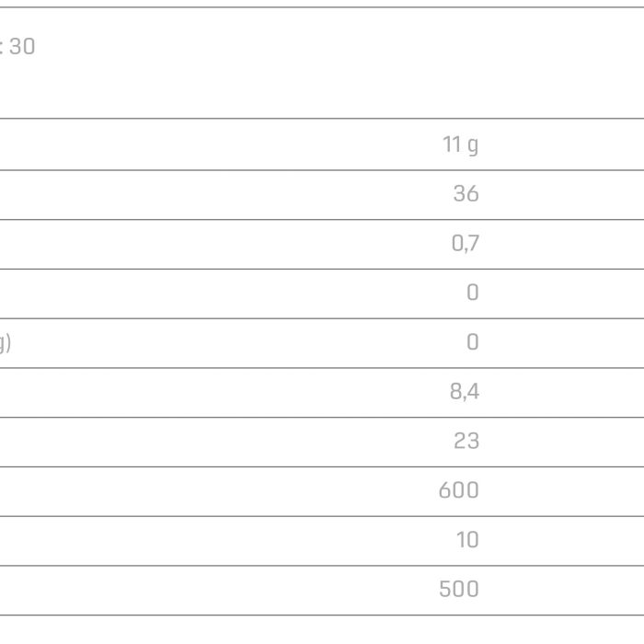The width and height of the screenshot is (644, 644).
Task: Select the "0,7" value cell
Action: tap(466, 243)
